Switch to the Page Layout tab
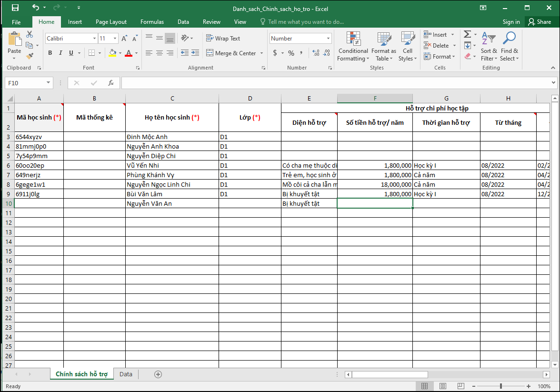 coord(111,22)
